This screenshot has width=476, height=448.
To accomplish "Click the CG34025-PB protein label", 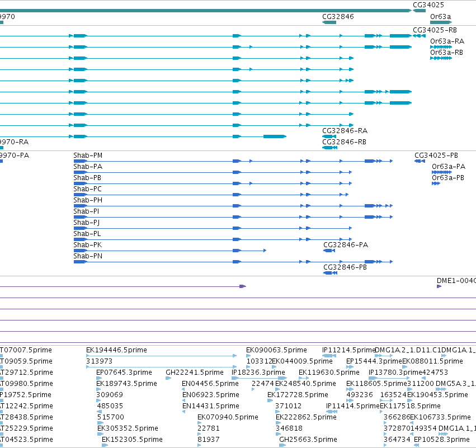I will click(x=436, y=155).
